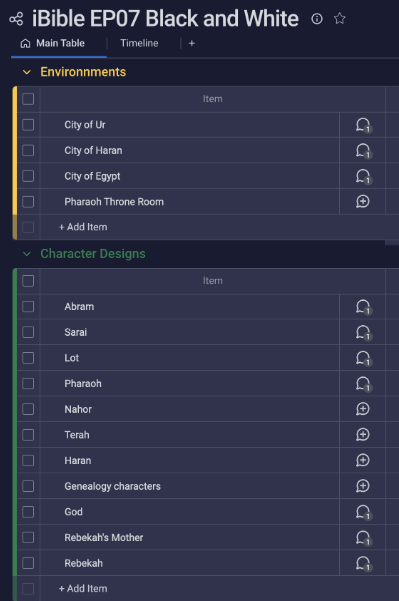
Task: Open the City of Egypt item name
Action: 92,176
